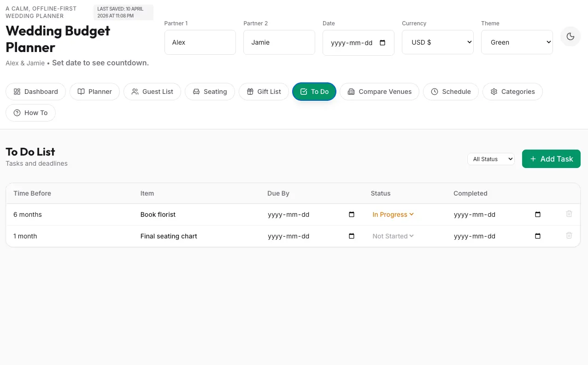Click trash icon for Final seating chart
Viewport: 588px width, 365px height.
coord(569,236)
